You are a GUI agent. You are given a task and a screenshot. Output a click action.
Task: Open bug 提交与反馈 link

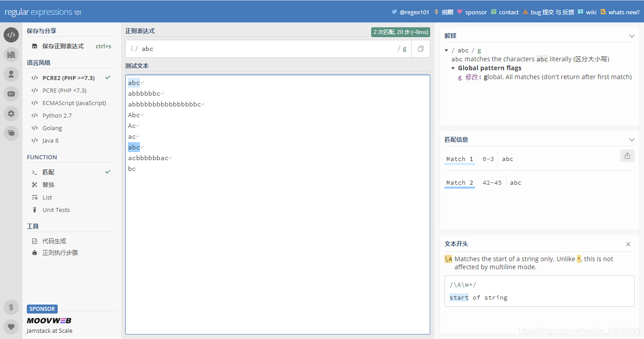click(x=552, y=12)
